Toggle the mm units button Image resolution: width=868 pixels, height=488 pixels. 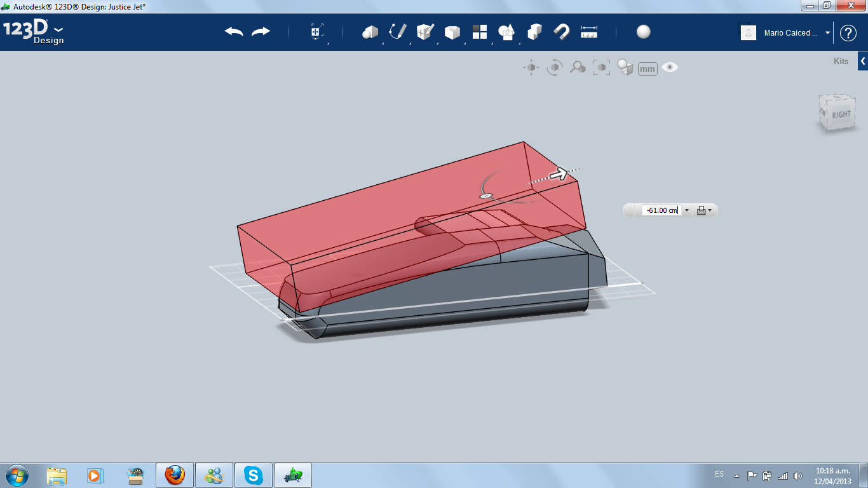click(648, 69)
